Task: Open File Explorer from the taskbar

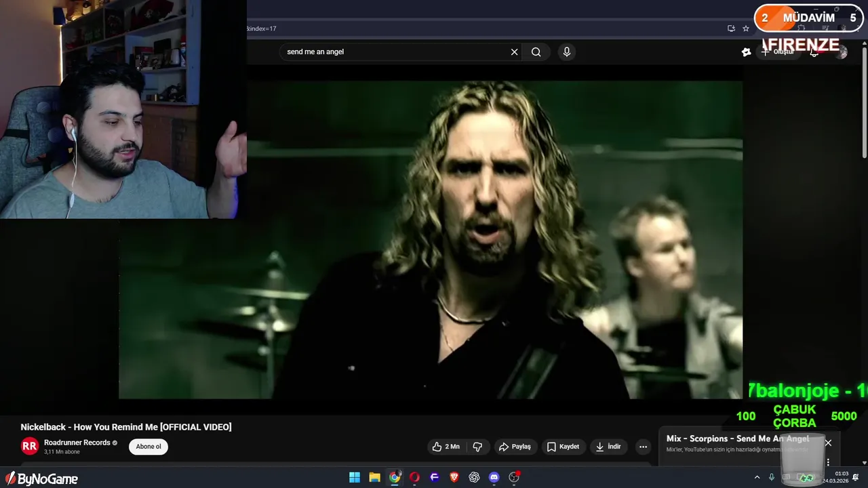Action: click(374, 477)
